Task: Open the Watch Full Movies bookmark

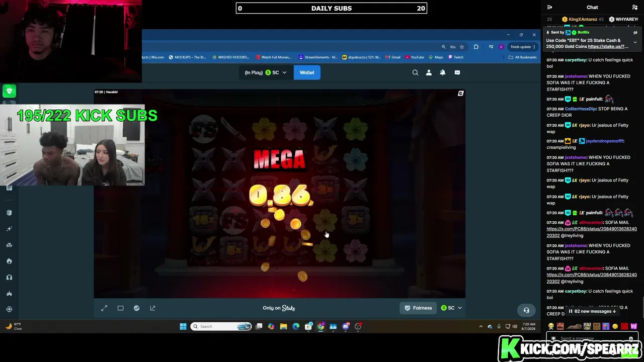Action: [x=273, y=57]
